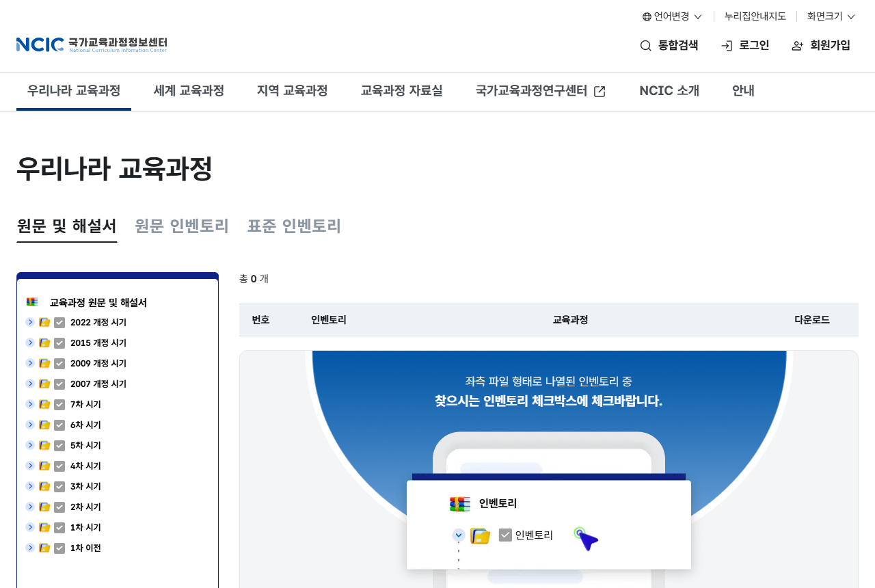Click the add-user icon beside 회원가입
This screenshot has height=588, width=875.
pos(798,46)
